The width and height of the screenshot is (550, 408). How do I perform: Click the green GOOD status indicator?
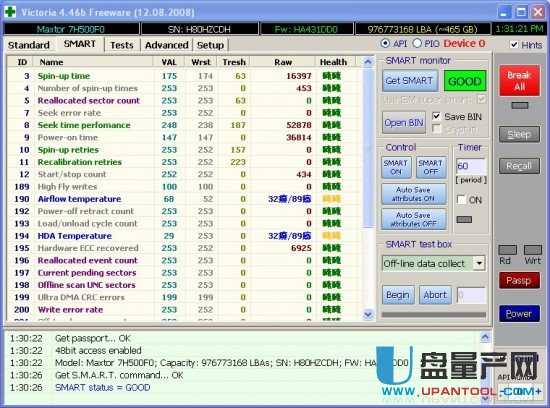465,81
